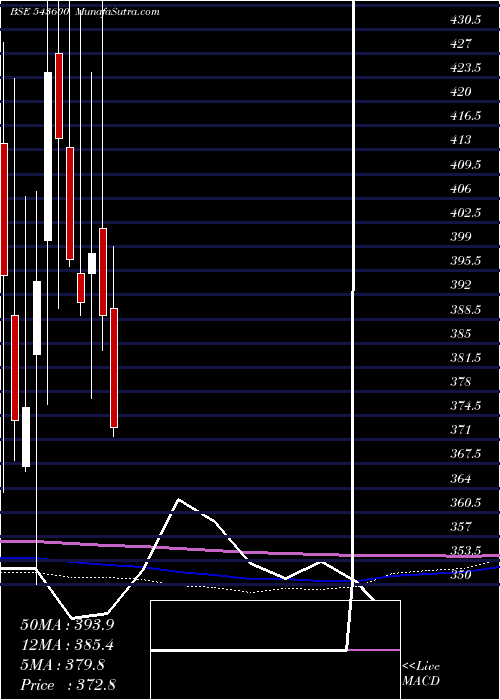Image resolution: width=500 pixels, height=700 pixels.
Task: Click the tallest white candlestick body
Action: 48,156
